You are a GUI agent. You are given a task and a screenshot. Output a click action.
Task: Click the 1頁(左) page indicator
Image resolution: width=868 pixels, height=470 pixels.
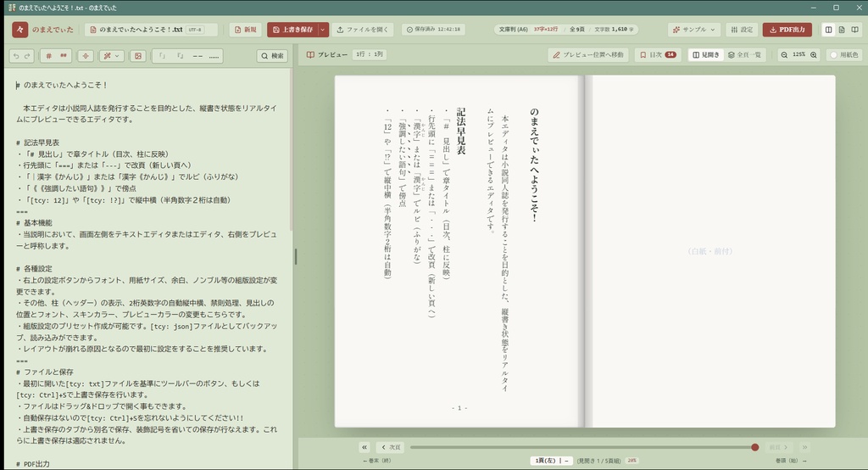[x=551, y=461]
